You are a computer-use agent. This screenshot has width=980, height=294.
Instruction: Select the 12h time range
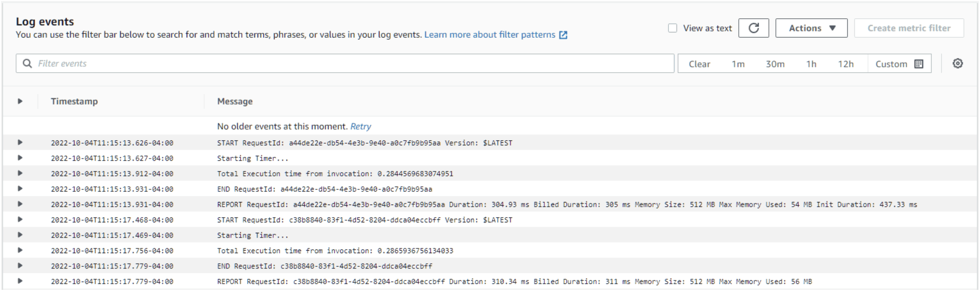(x=845, y=64)
